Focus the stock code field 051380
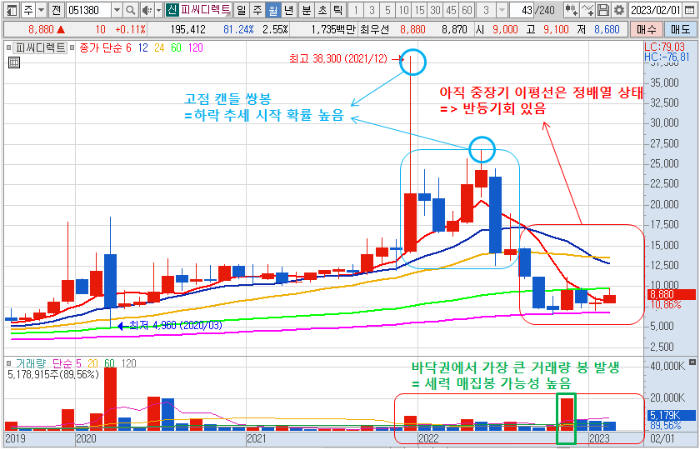The image size is (700, 449). point(88,10)
